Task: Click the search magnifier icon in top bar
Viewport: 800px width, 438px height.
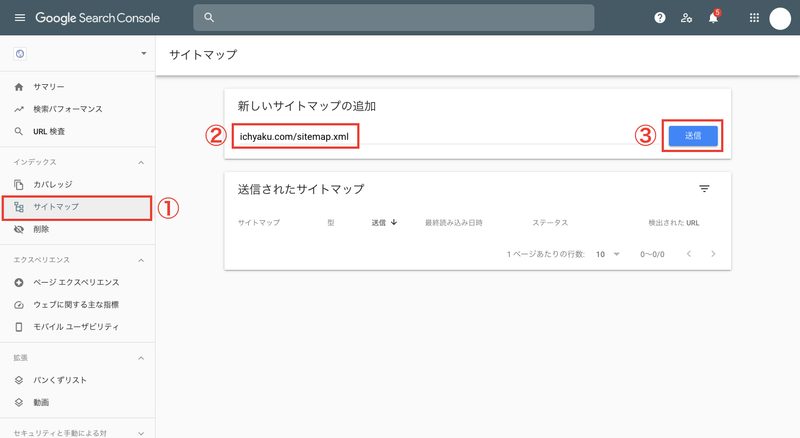Action: point(209,17)
